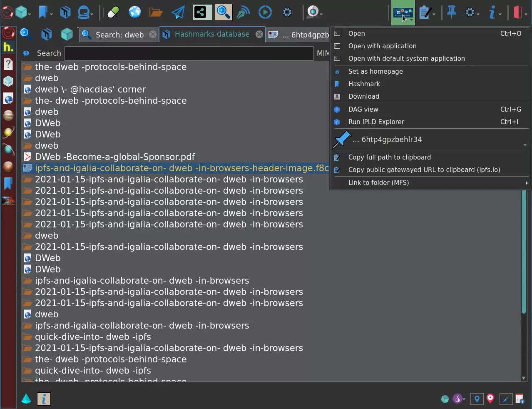Click the astronaut helmet profile icon

(85, 12)
